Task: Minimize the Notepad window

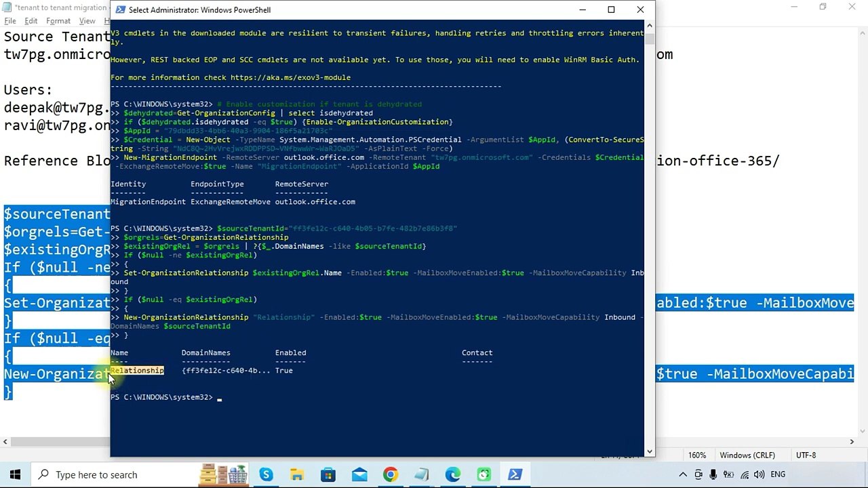Action: [794, 7]
